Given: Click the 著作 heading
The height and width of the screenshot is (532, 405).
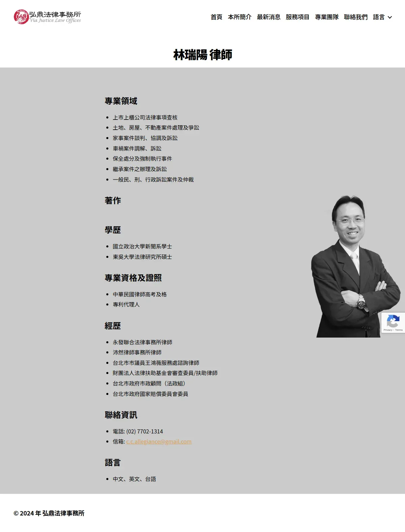Looking at the screenshot, I should point(113,201).
